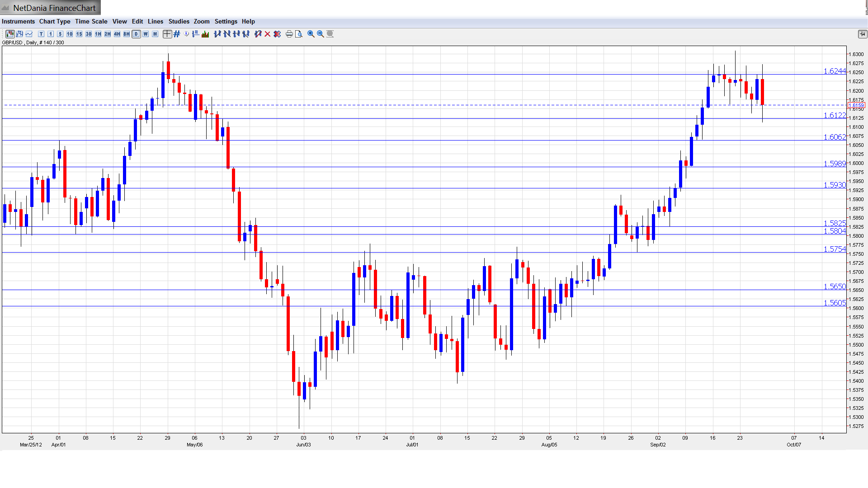Screen dimensions: 868x488
Task: Select the fourth line drawing tool
Action: (246, 34)
